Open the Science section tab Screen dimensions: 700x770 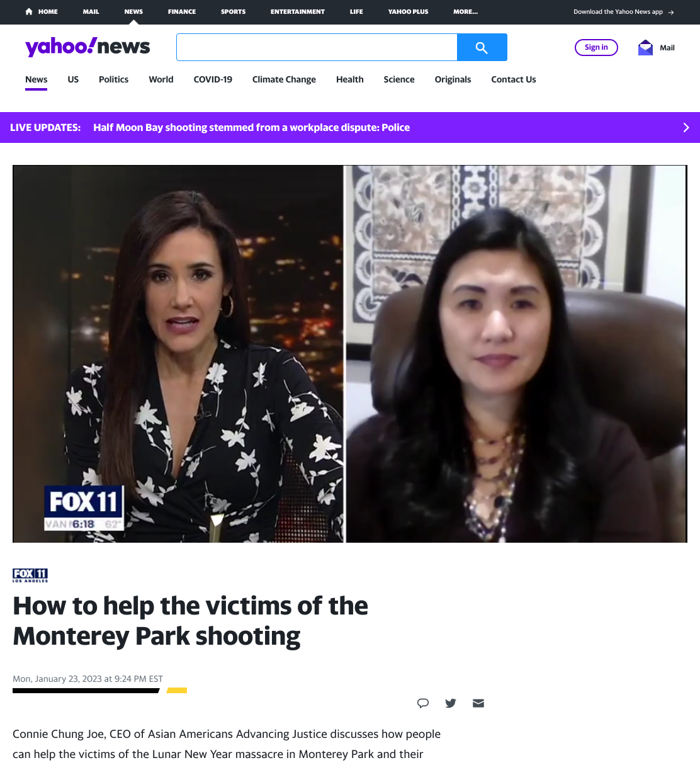click(x=399, y=79)
